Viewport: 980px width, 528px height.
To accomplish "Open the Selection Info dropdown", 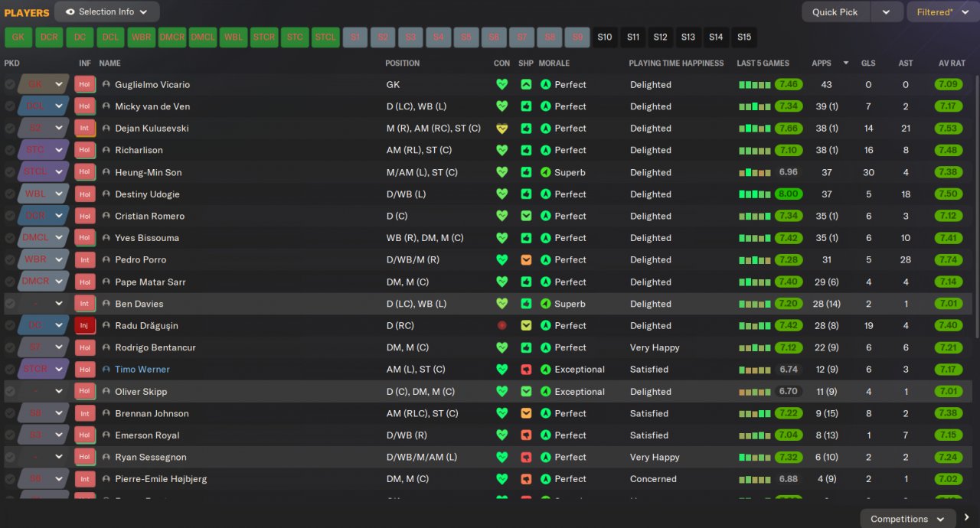I will tap(107, 11).
